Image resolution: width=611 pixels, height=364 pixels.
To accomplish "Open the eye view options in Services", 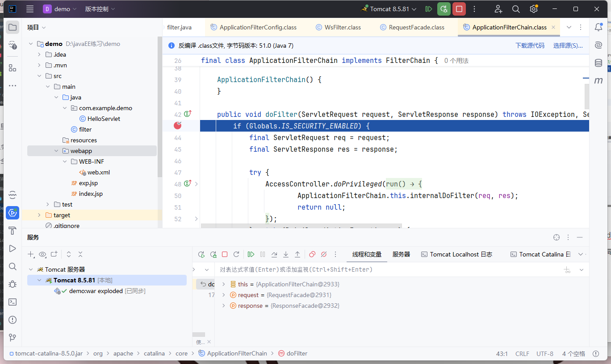I will pos(42,254).
